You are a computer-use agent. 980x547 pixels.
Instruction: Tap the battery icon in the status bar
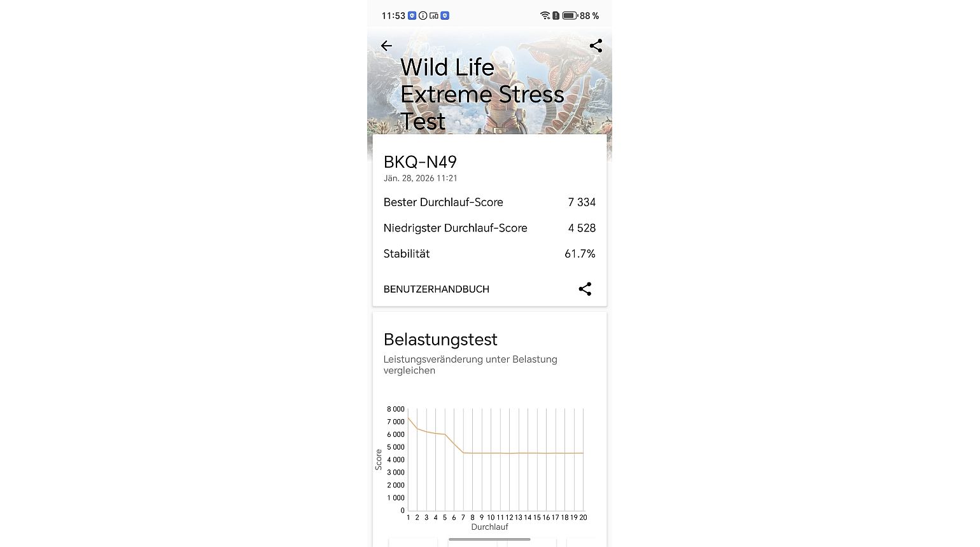570,15
